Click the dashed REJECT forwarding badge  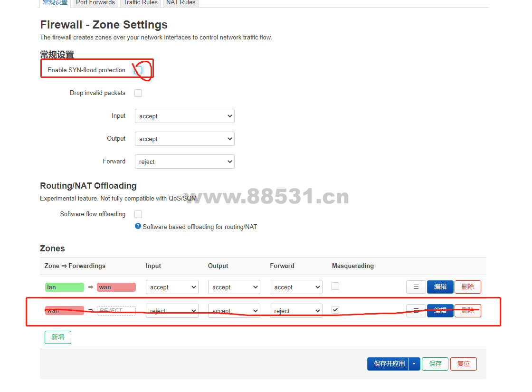coord(116,311)
